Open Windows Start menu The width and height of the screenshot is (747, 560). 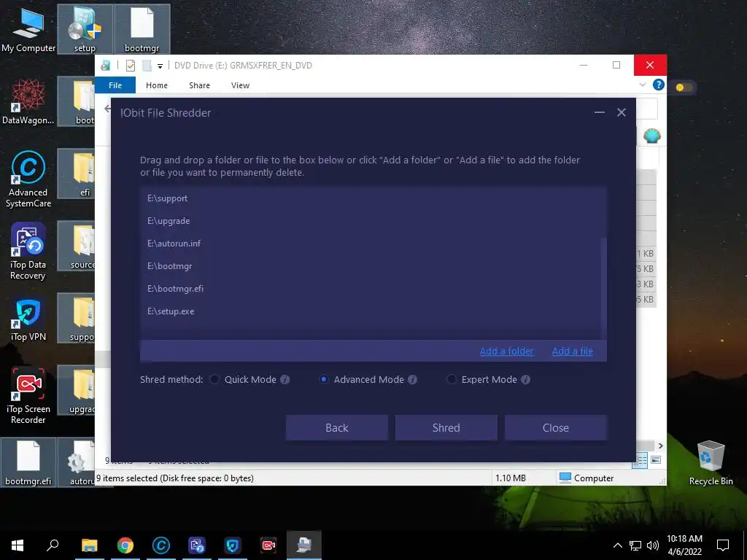tap(18, 545)
